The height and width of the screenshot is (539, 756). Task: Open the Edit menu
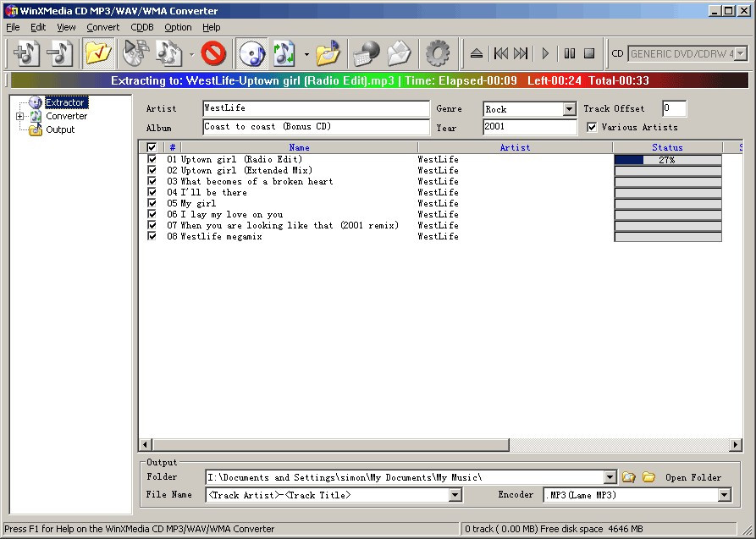tap(38, 27)
